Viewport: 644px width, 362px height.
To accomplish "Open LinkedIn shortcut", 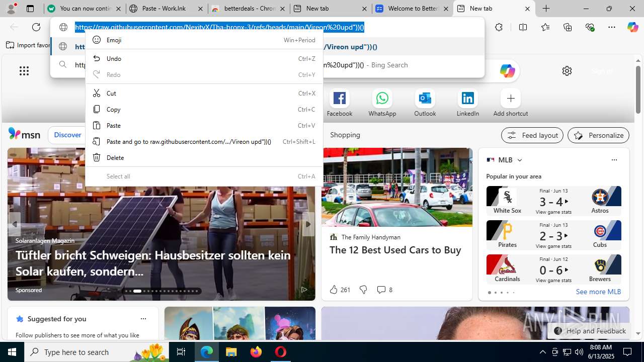I will coord(468,103).
